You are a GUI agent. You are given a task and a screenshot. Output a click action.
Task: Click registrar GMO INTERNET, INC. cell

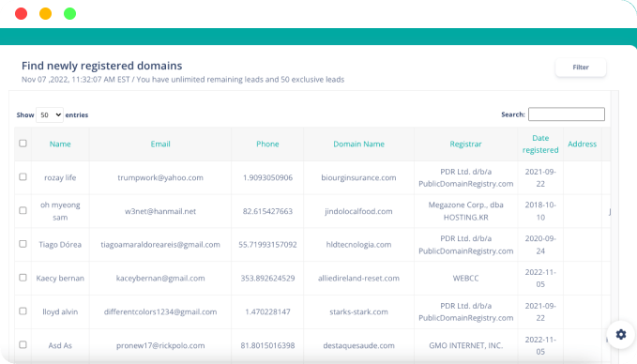click(465, 346)
